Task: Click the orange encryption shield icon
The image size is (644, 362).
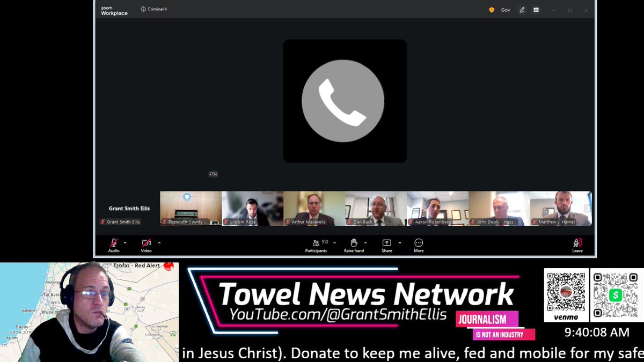Action: point(491,10)
